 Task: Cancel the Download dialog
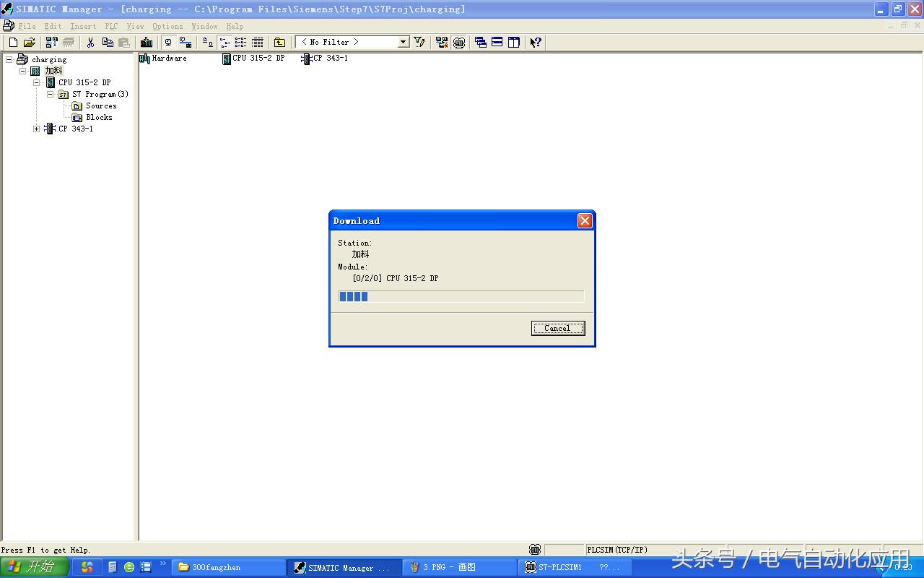[x=558, y=328]
